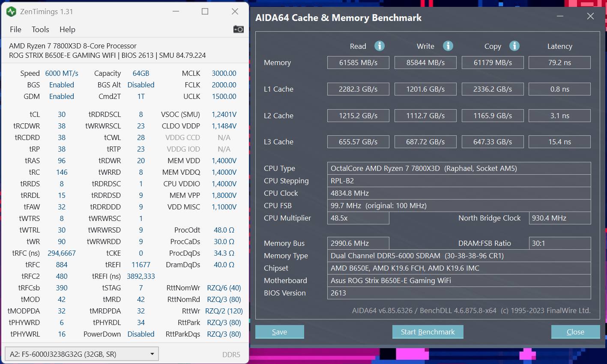Image resolution: width=607 pixels, height=364 pixels.
Task: Select the L1 Cache latency 0.8 ns field
Action: [559, 89]
